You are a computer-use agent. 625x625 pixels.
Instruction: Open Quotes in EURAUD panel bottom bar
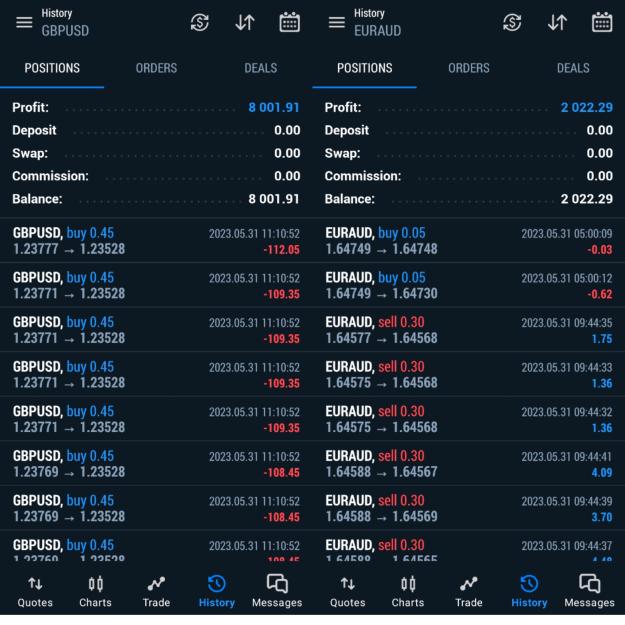348,592
